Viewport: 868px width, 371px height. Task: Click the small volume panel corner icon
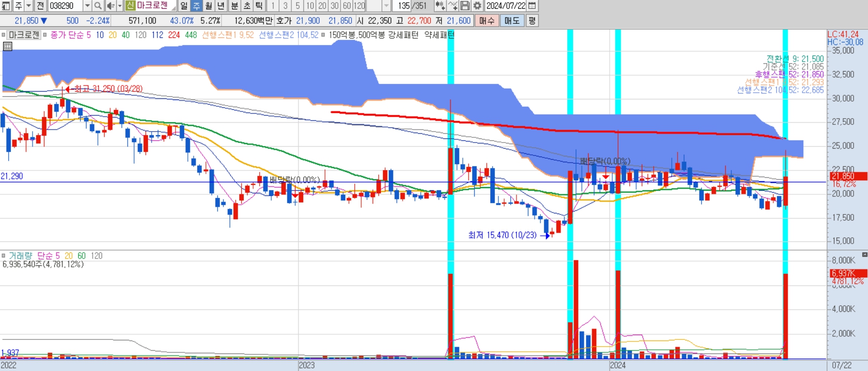pos(864,254)
